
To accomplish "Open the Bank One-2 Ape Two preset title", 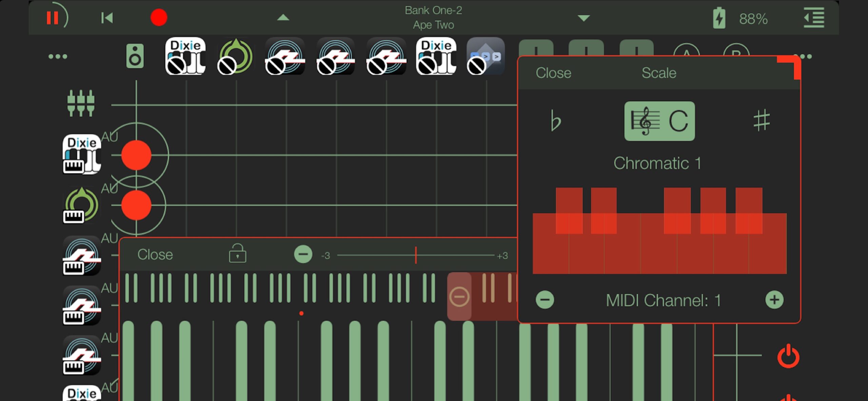I will pos(433,18).
